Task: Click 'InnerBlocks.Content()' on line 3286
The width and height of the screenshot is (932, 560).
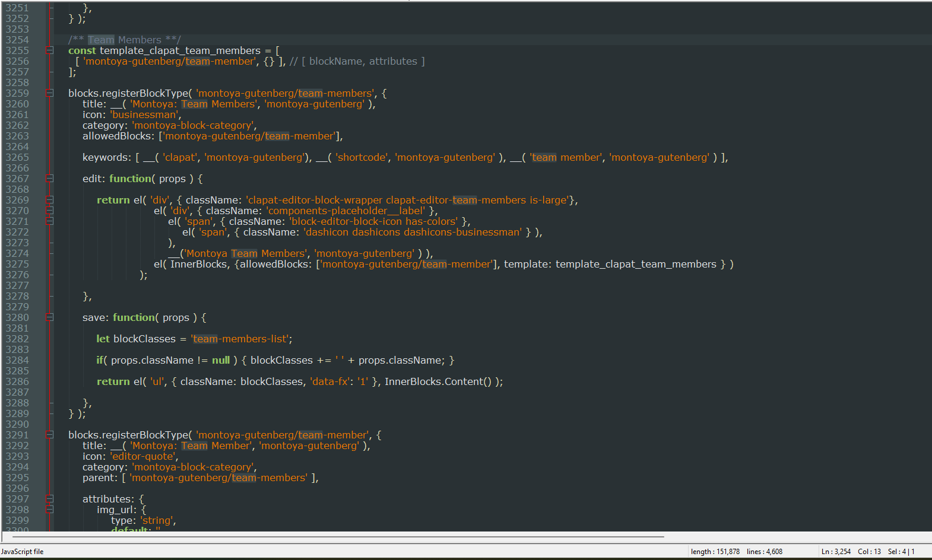Action: point(438,381)
